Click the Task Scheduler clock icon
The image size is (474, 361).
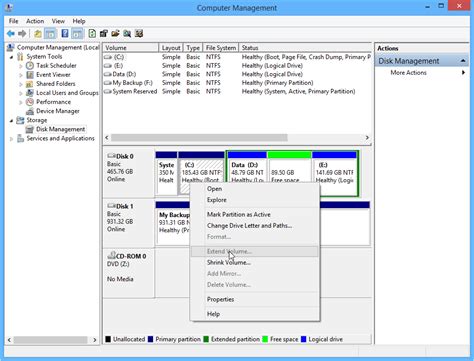30,66
